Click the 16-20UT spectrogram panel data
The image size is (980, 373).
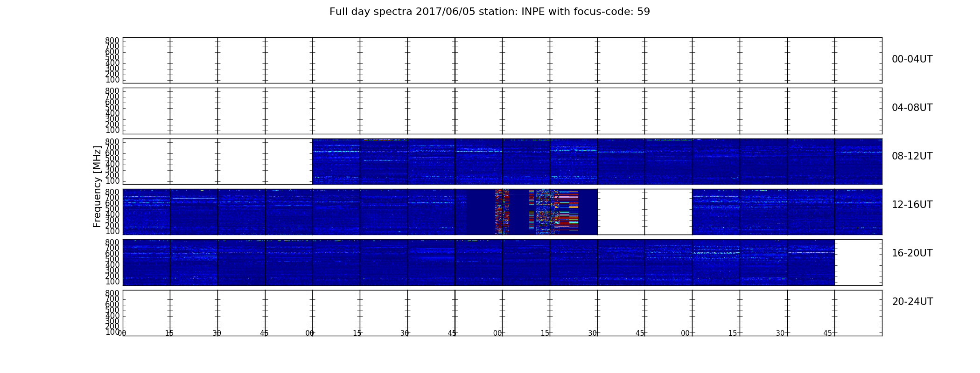[478, 262]
